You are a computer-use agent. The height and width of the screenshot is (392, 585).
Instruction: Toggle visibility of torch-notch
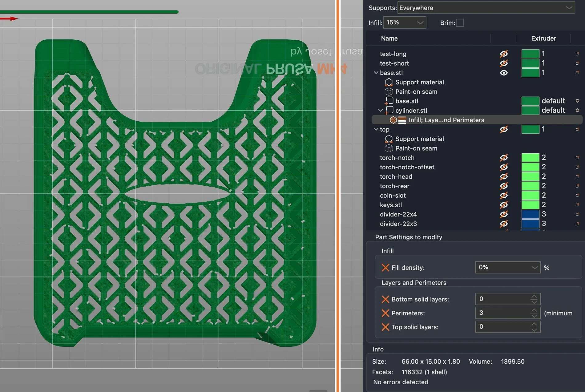point(504,158)
